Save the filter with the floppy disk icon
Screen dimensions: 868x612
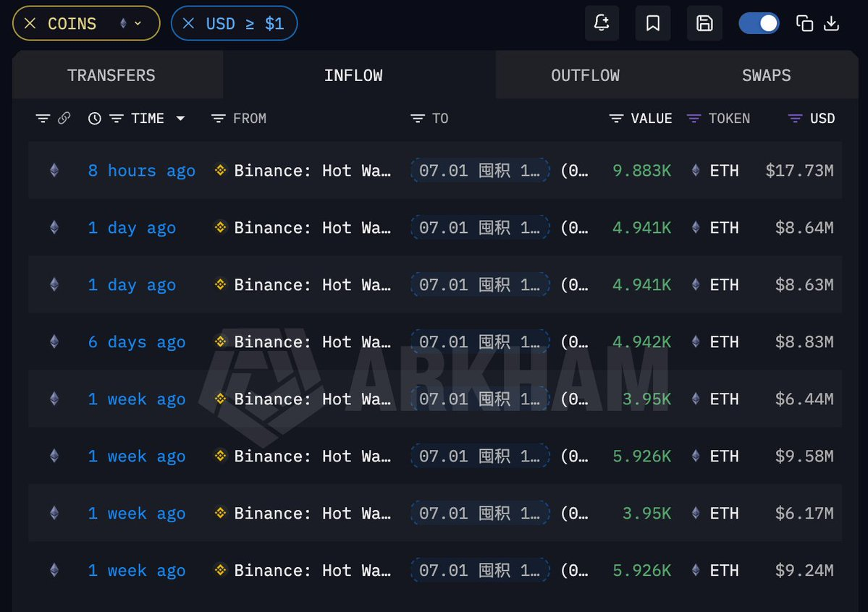click(x=704, y=23)
